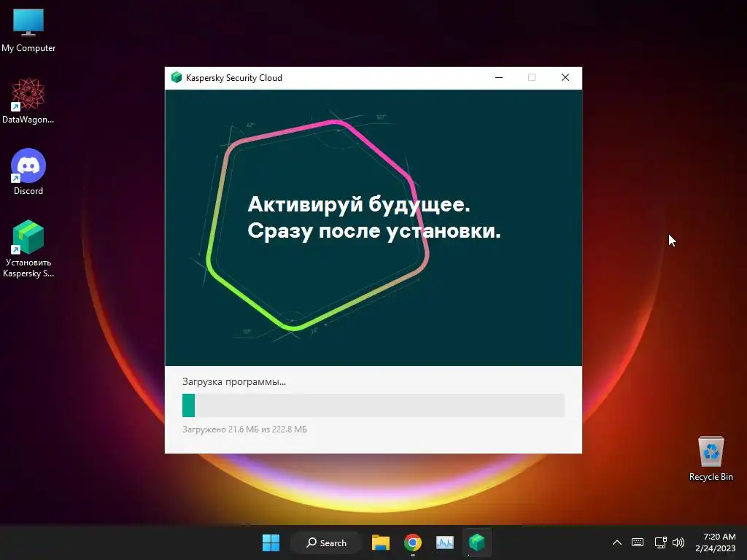The image size is (747, 560).
Task: Minimize the Kaspersky Security Cloud window
Action: pos(499,77)
